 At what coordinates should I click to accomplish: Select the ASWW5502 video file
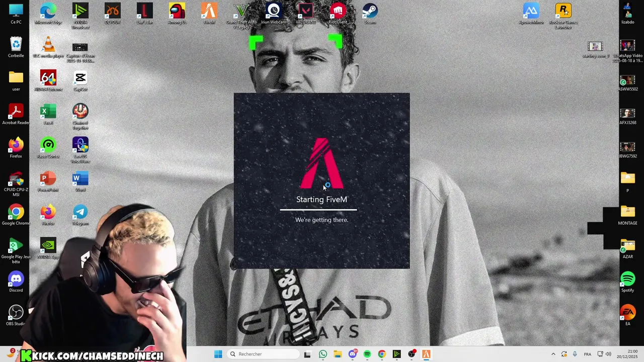point(627,83)
